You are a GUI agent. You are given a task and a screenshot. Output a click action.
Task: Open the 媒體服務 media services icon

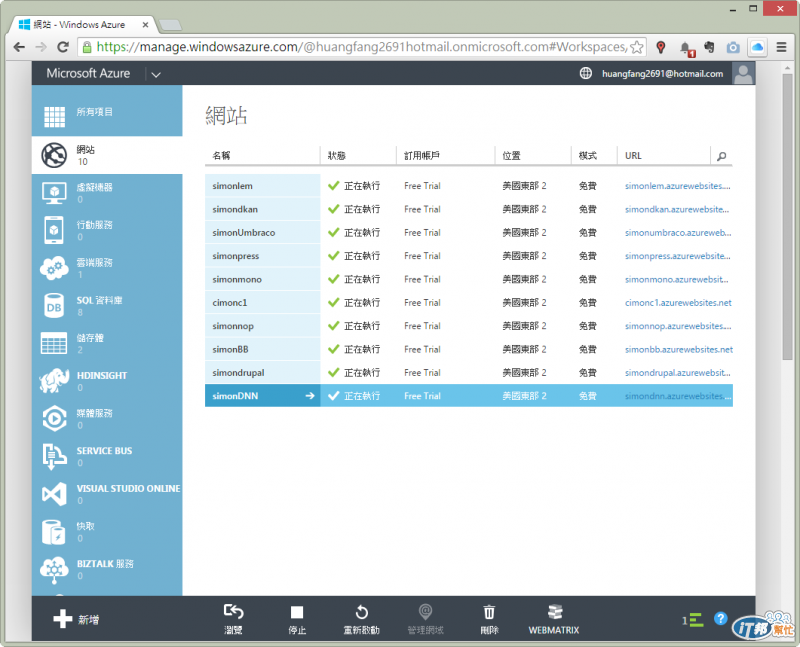tap(54, 418)
